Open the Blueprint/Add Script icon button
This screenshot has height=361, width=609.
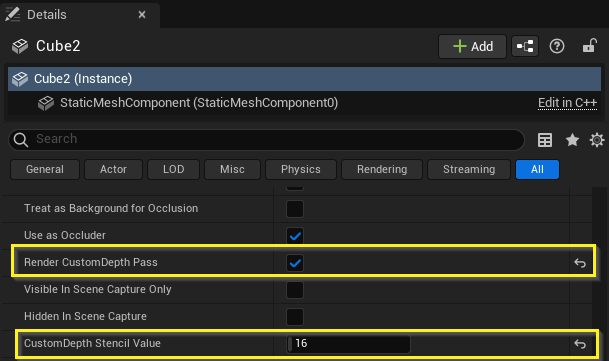(x=525, y=46)
